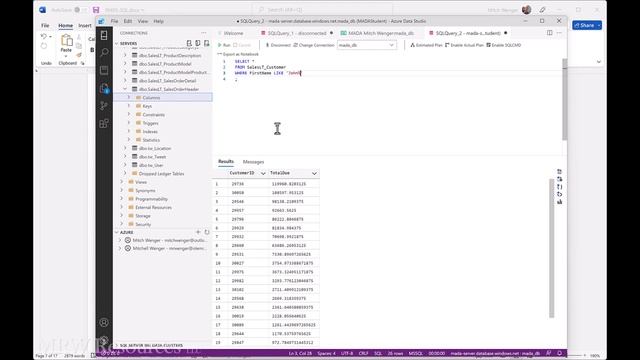Add an Azure account with the plus icon
The height and width of the screenshot is (360, 640).
198,232
